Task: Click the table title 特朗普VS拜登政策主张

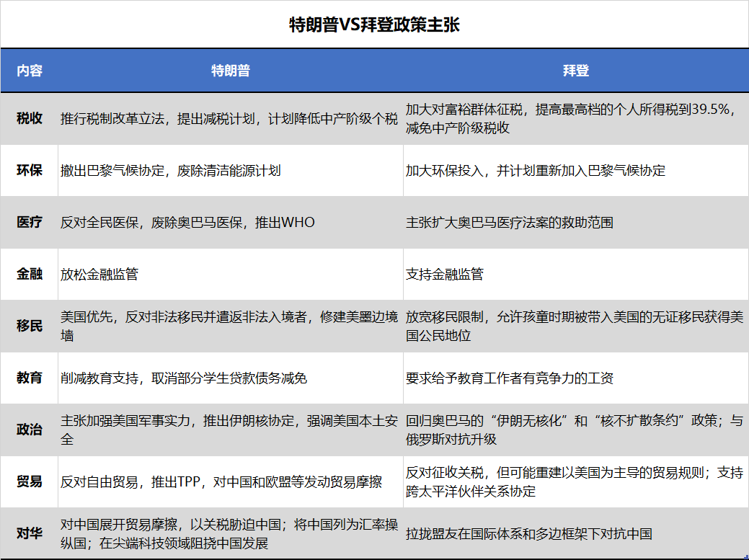Action: point(374,25)
